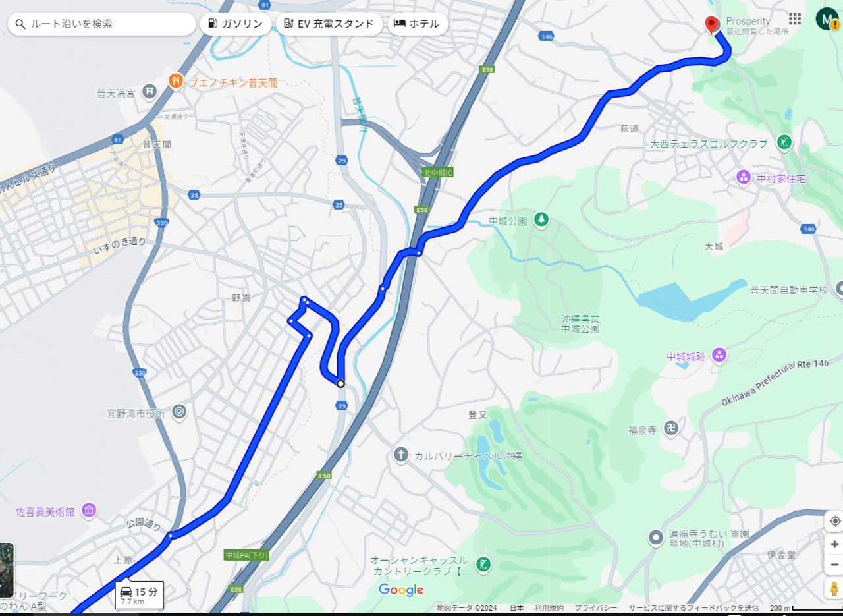This screenshot has width=843, height=616.
Task: Filter by EV 充電スタンド chip
Action: (x=329, y=24)
